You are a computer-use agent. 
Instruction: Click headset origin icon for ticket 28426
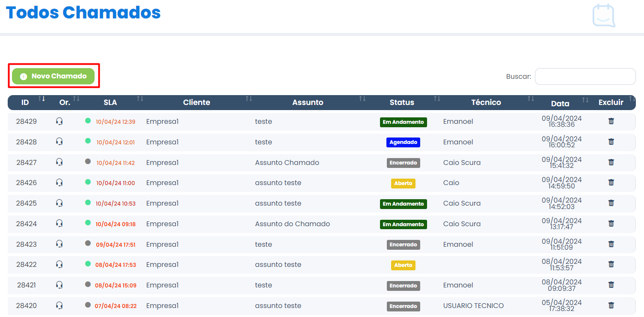[x=59, y=182]
